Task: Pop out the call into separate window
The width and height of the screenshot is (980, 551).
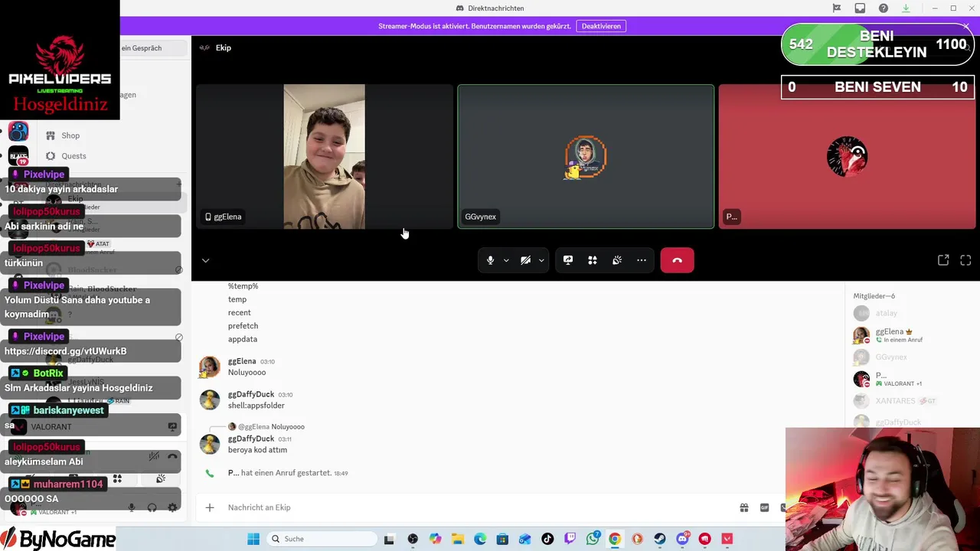Action: point(943,260)
